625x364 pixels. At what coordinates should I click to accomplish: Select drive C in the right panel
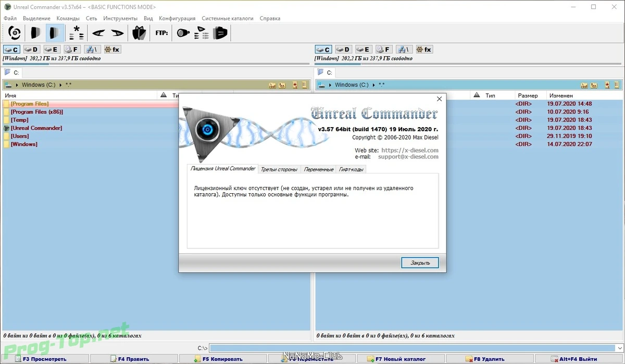(x=323, y=49)
